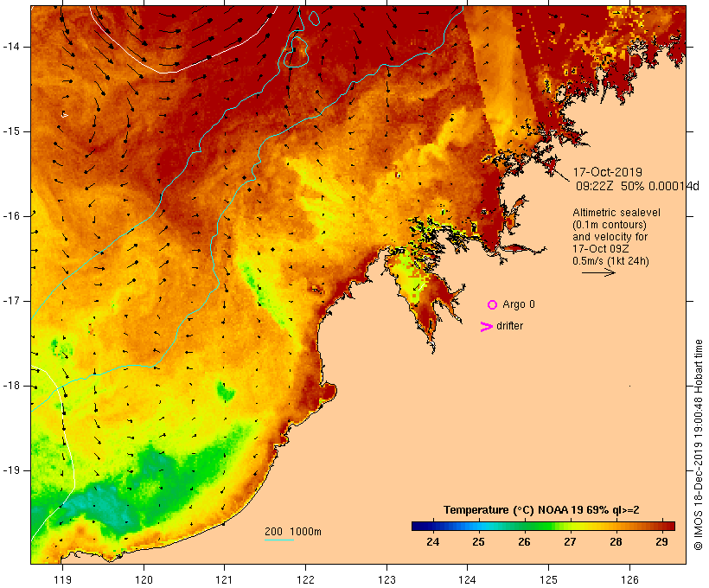
Task: Click the latitude label -15
Action: 11,131
